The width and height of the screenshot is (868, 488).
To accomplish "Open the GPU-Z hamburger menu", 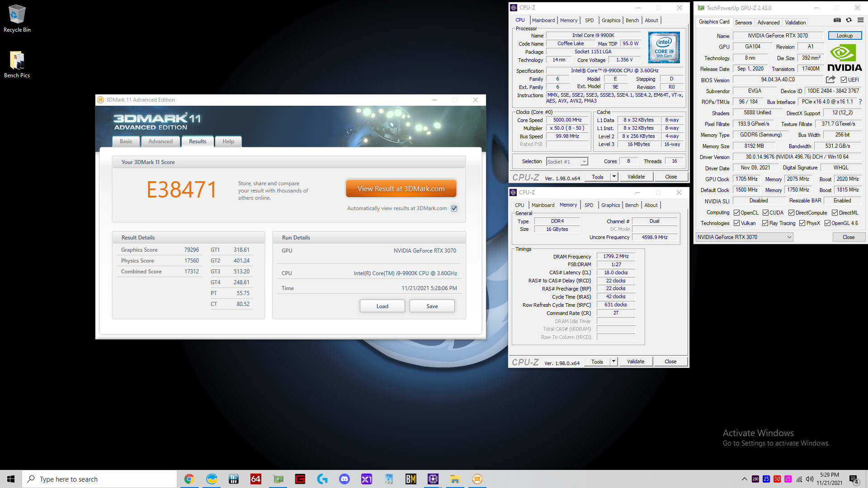I will (860, 20).
